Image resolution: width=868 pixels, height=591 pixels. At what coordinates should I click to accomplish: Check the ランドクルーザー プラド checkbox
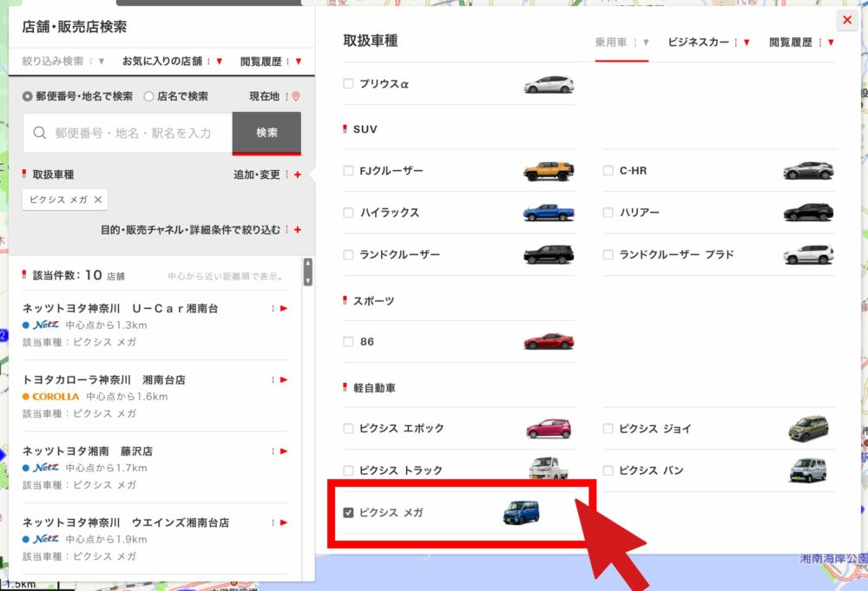(608, 254)
